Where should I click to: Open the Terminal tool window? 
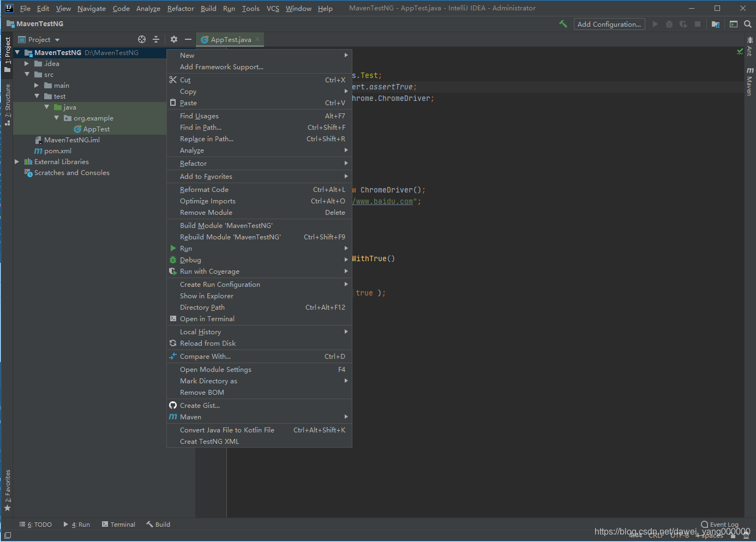pos(118,525)
